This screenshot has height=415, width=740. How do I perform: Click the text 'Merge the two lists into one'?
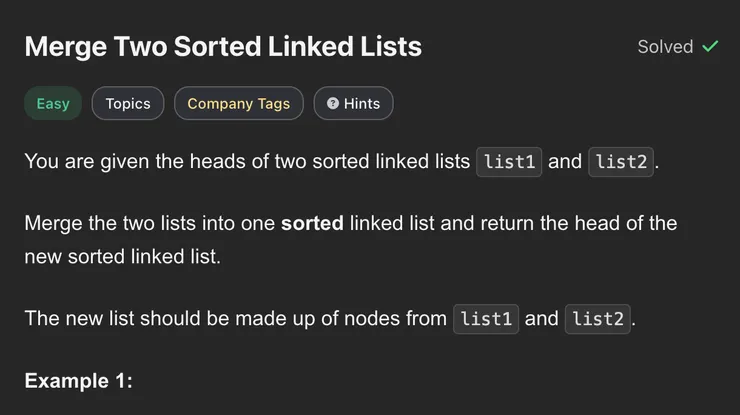[x=150, y=222]
